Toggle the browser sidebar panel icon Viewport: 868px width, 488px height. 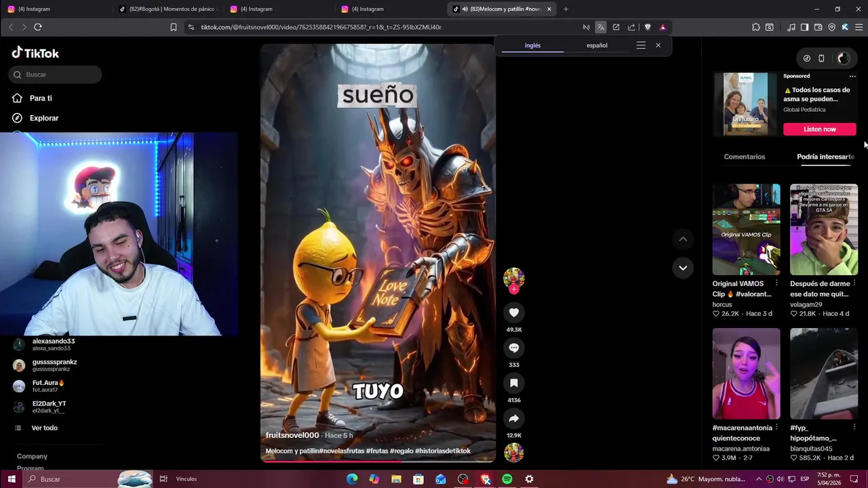[804, 27]
